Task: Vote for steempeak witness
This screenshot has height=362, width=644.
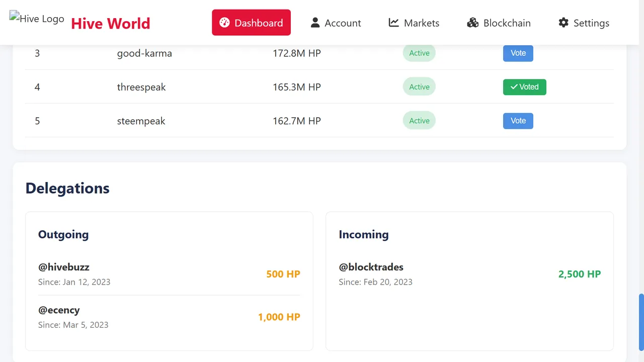Action: 518,121
